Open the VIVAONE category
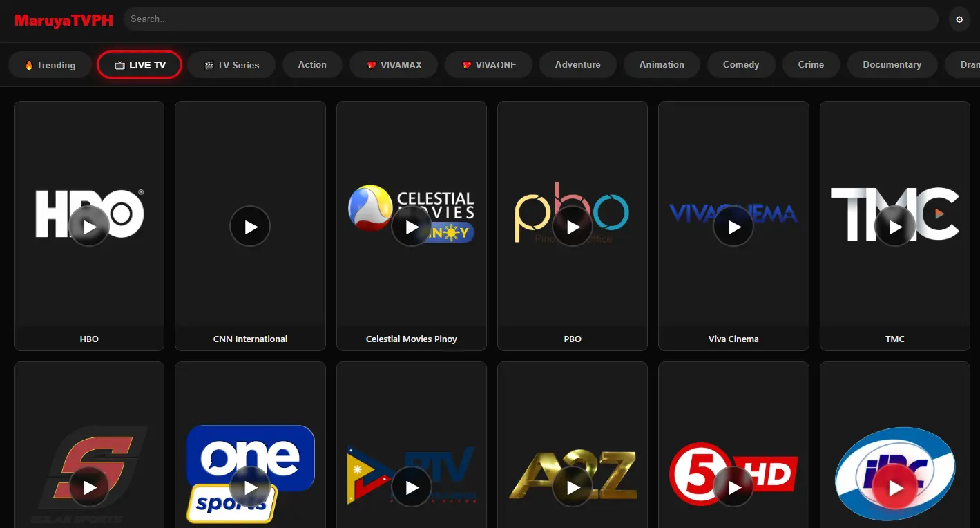Screen dimensions: 980x528 point(489,65)
